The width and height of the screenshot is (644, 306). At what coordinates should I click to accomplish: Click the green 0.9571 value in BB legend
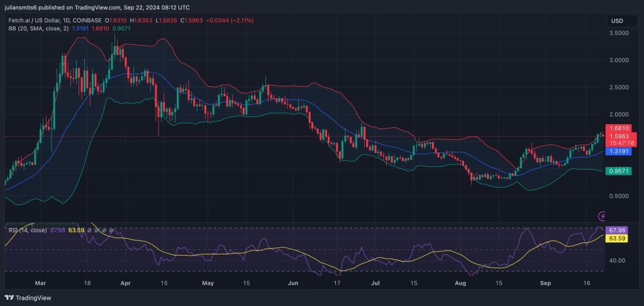click(x=121, y=28)
